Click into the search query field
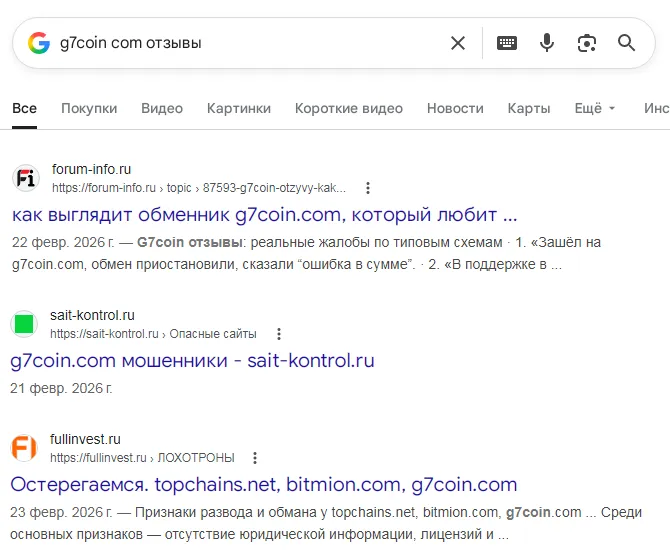 (250, 43)
